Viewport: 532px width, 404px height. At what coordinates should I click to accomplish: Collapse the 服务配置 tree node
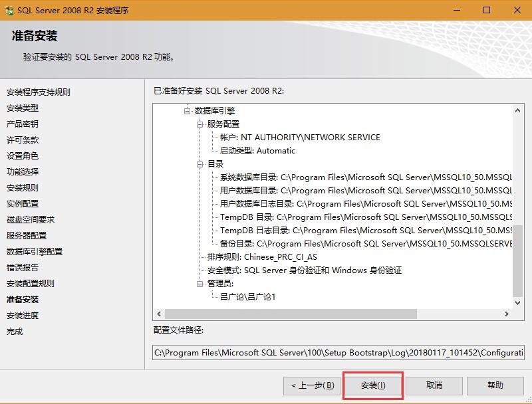[x=200, y=124]
